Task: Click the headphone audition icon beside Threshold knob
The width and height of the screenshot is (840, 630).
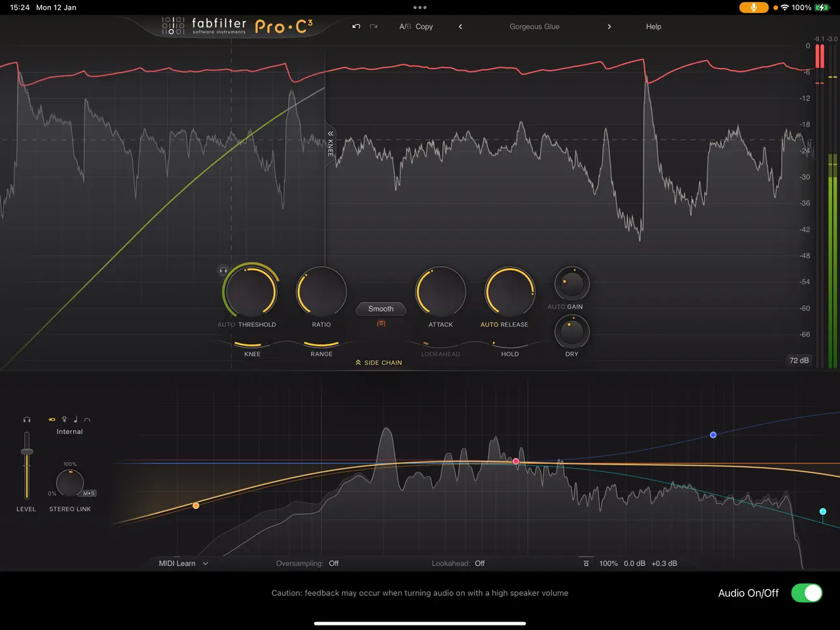Action: (x=223, y=269)
